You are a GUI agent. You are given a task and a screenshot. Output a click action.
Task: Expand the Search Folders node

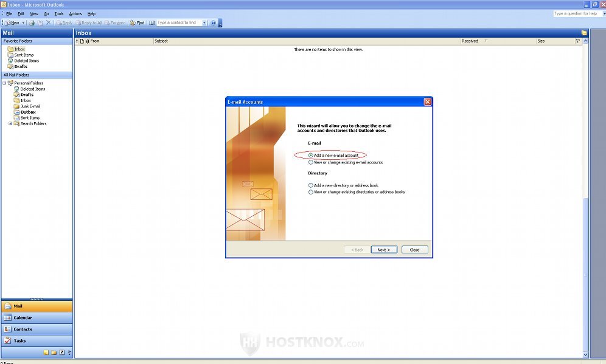click(x=10, y=123)
